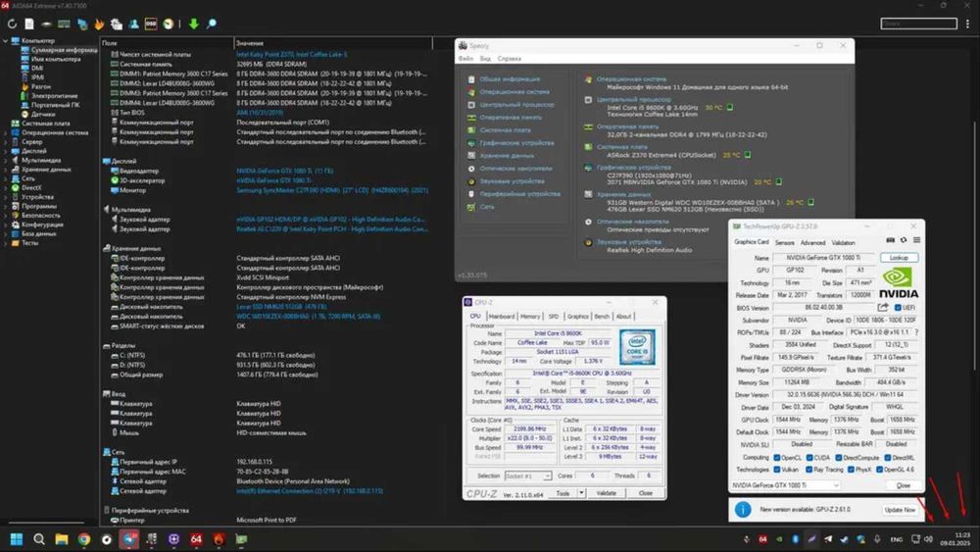The width and height of the screenshot is (980, 552).
Task: Click the AIDA64 refresh toolbar icon
Action: 12,24
